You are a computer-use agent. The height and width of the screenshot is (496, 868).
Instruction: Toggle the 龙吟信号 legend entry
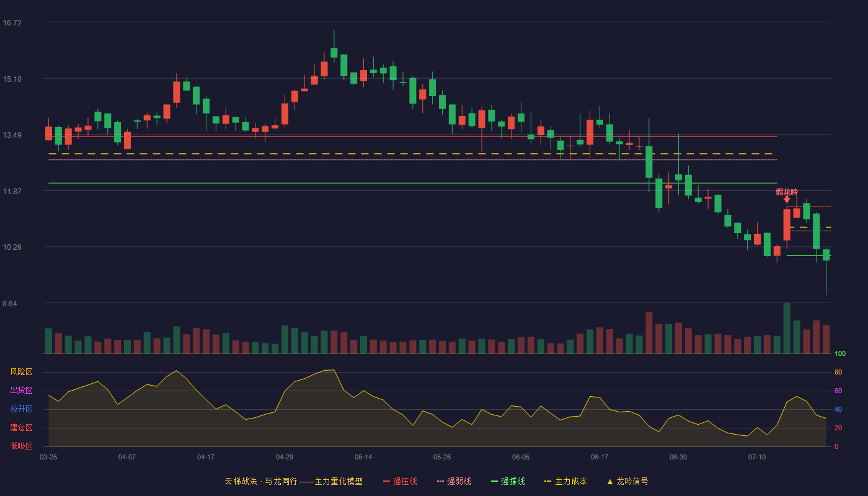tap(627, 481)
